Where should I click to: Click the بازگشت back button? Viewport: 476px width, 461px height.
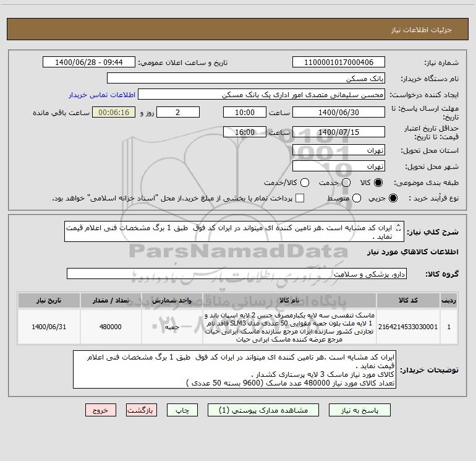tap(142, 410)
